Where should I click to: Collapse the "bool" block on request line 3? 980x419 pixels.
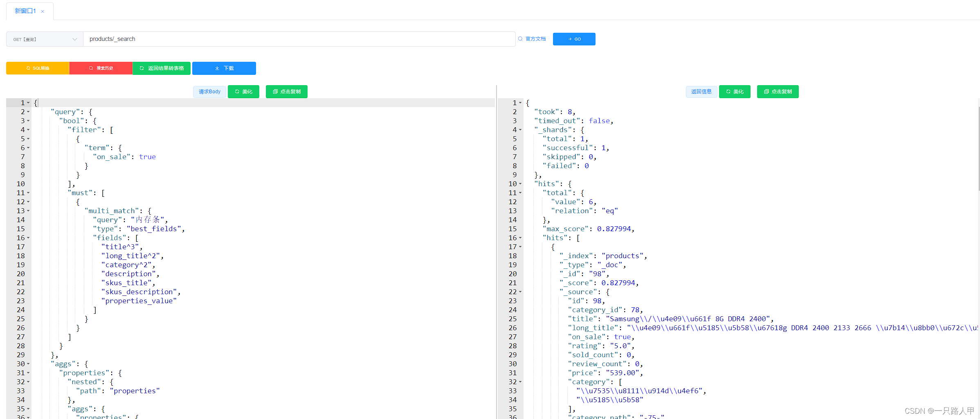[28, 121]
